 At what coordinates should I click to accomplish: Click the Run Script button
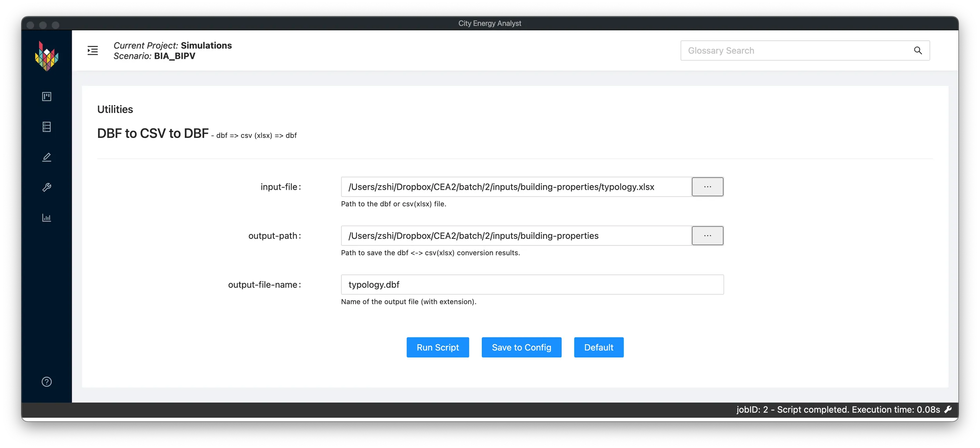point(437,347)
